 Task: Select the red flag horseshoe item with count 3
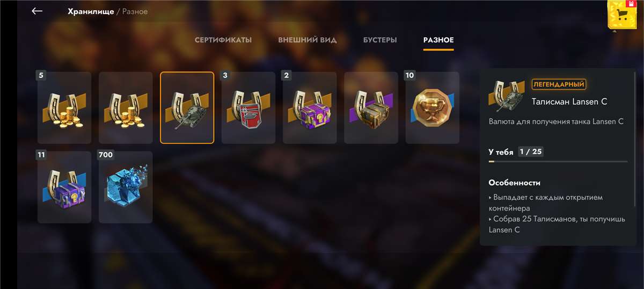click(248, 108)
